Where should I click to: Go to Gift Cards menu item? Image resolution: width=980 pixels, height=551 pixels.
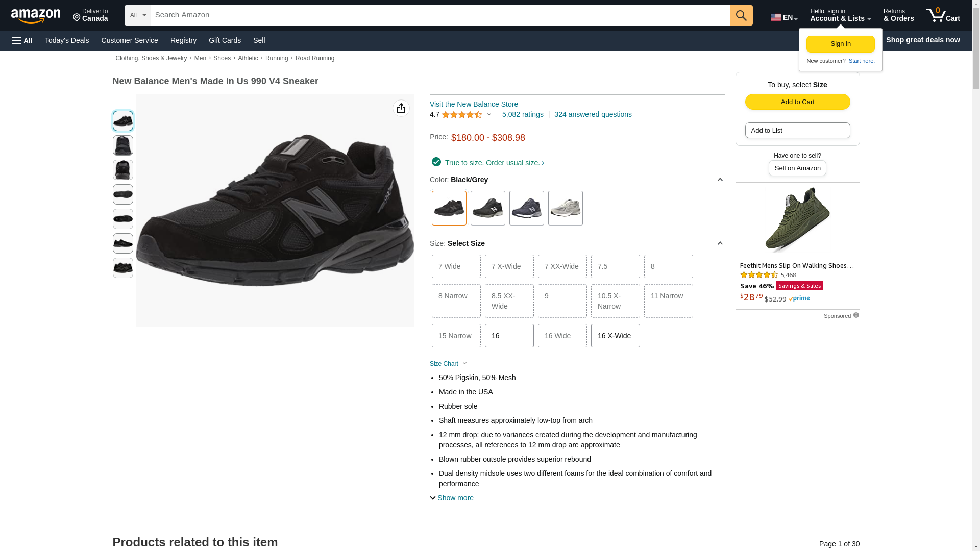point(225,40)
